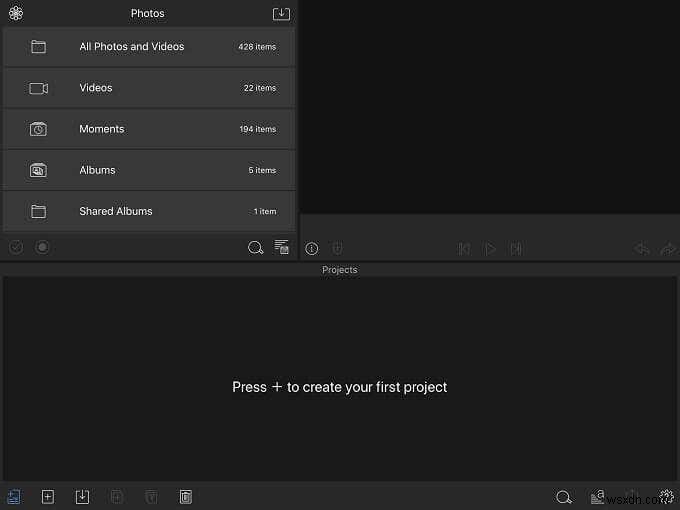Image resolution: width=680 pixels, height=510 pixels.
Task: Click the Shared Albums folder icon
Action: click(39, 212)
